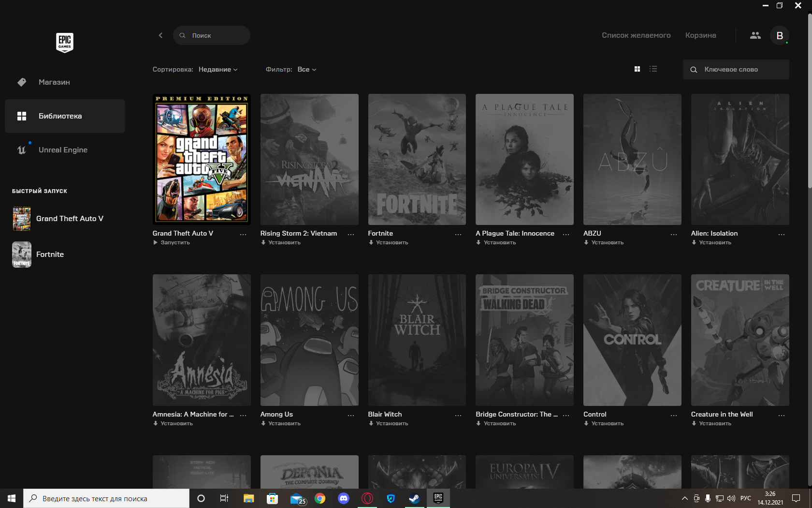Click Установить under A Plague Tale: Innocence
This screenshot has height=508, width=812.
[496, 242]
